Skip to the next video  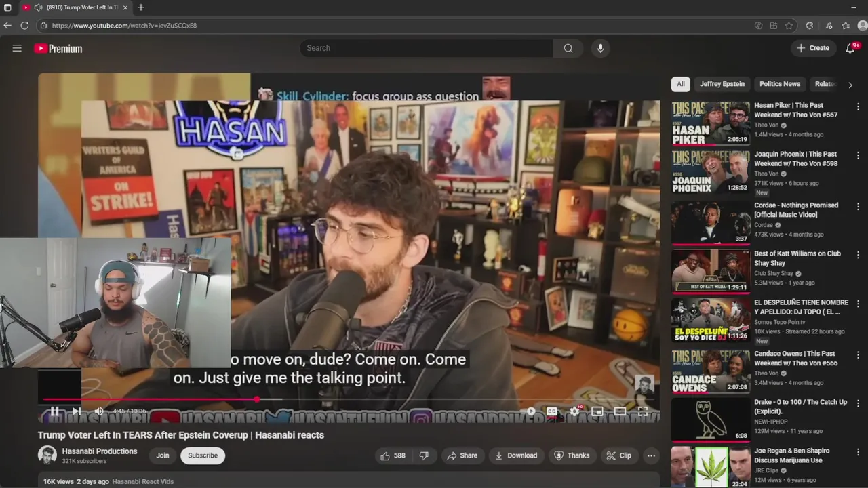(x=77, y=411)
